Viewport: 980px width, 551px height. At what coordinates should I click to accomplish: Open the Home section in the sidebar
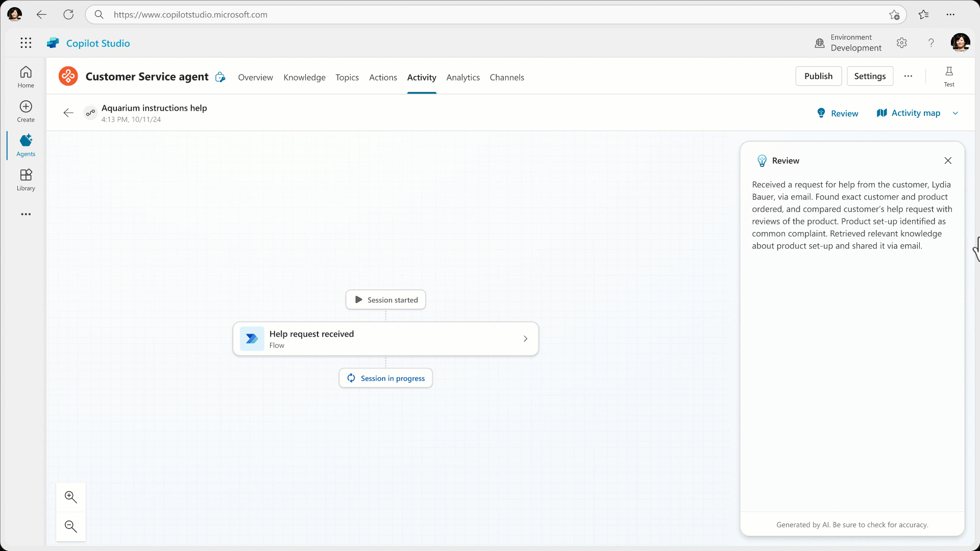pos(26,76)
